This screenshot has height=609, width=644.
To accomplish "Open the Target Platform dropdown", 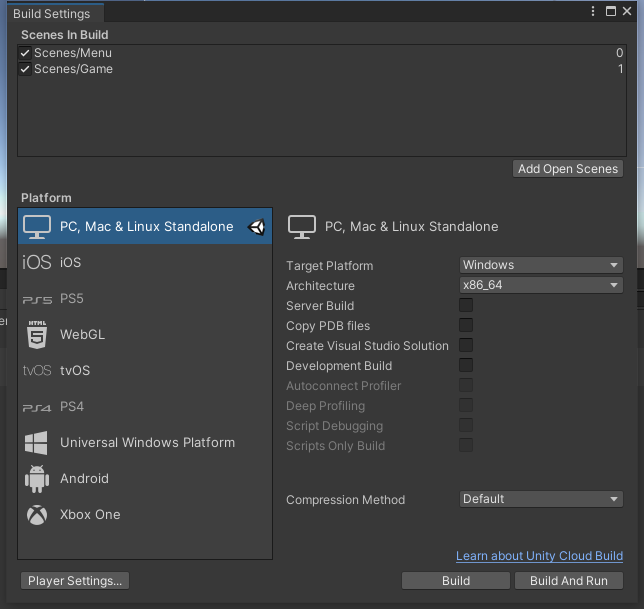I will pos(541,265).
